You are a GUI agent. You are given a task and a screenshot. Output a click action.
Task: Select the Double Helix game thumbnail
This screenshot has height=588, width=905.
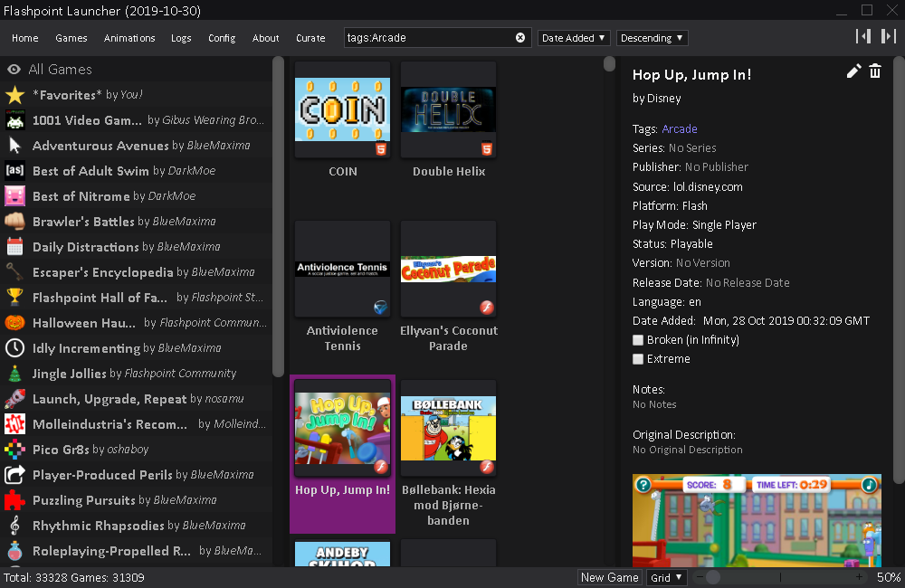449,109
